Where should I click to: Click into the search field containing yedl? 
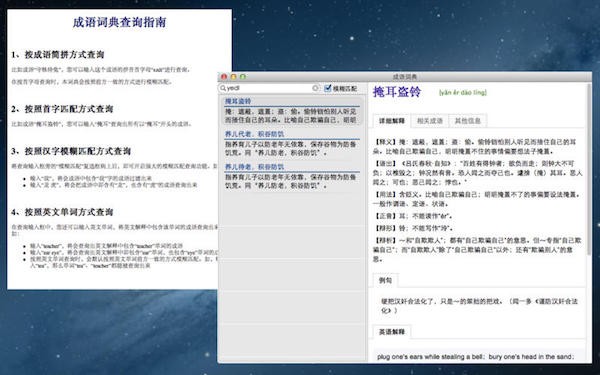click(x=269, y=88)
